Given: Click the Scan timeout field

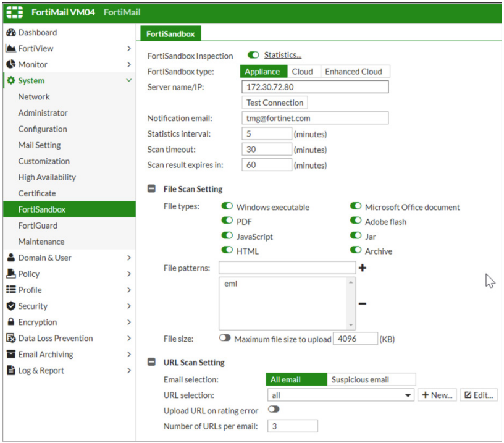Looking at the screenshot, I should (x=267, y=149).
